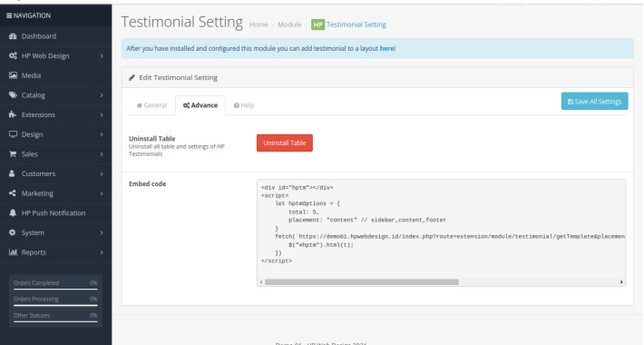Click the Design monitor icon
644x345 pixels.
coord(13,134)
